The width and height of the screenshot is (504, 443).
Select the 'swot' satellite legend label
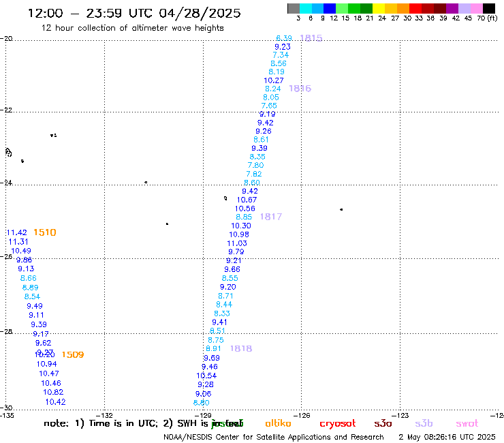(467, 423)
